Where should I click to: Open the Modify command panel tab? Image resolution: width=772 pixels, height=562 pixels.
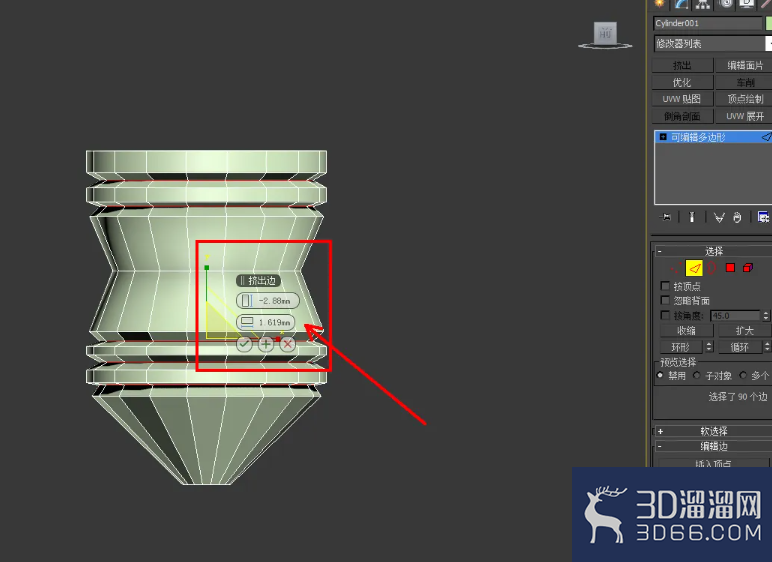pos(681,4)
